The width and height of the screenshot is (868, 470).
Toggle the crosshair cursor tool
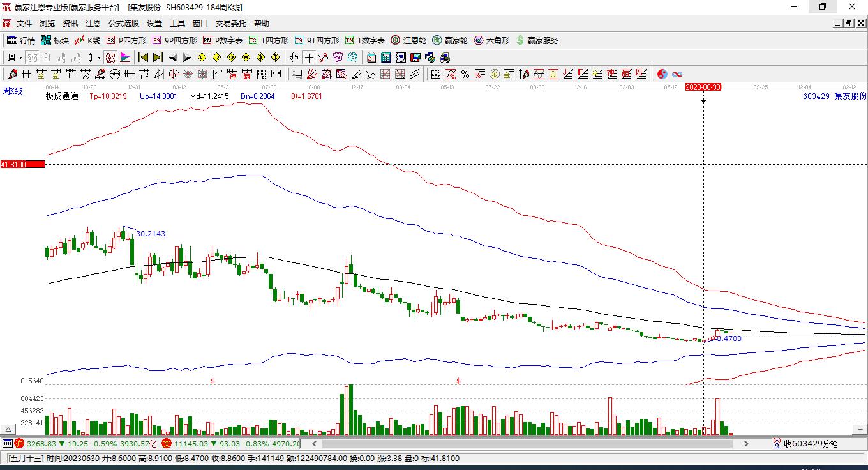(309, 57)
